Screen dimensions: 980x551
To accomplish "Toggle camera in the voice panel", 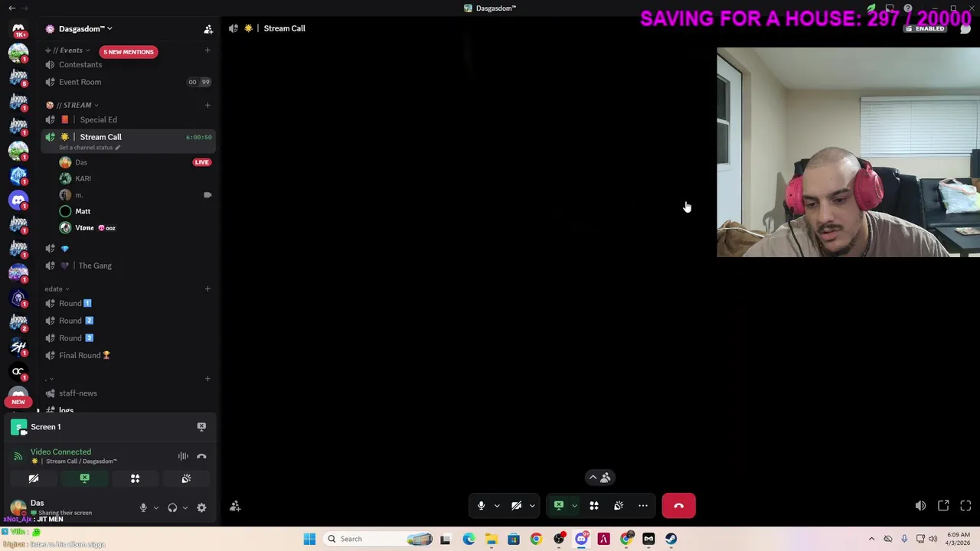I will coord(34,479).
